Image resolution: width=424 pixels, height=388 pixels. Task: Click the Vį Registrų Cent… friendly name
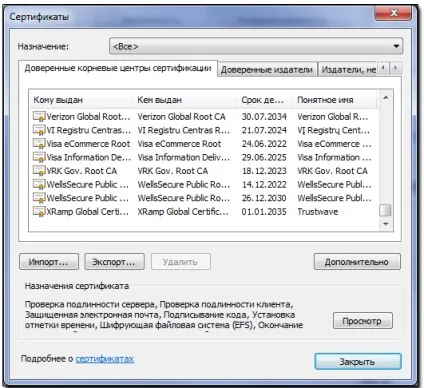coord(333,130)
